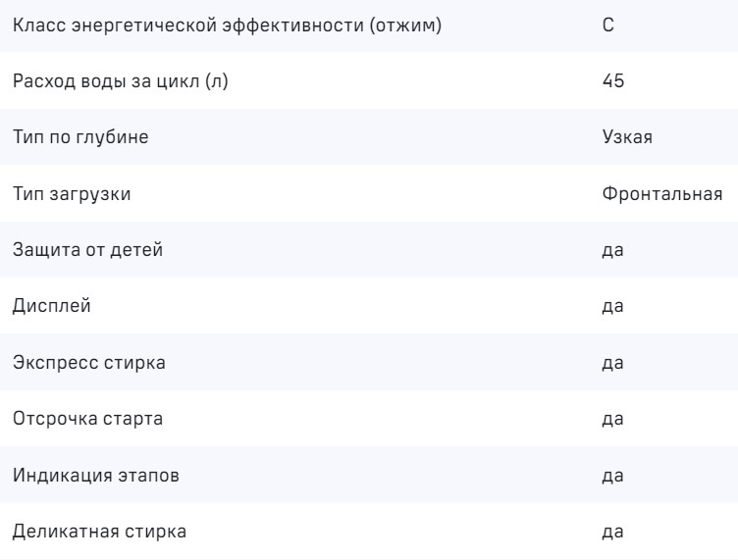Click the 'Отсрочка старта' label
The image size is (738, 560).
point(88,420)
